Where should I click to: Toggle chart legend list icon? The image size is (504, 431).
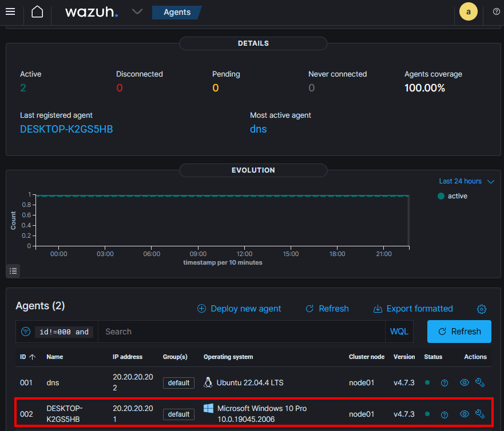click(13, 270)
